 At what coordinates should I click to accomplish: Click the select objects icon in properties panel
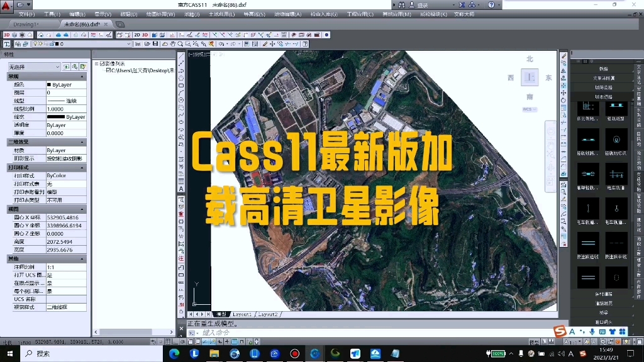tap(75, 67)
